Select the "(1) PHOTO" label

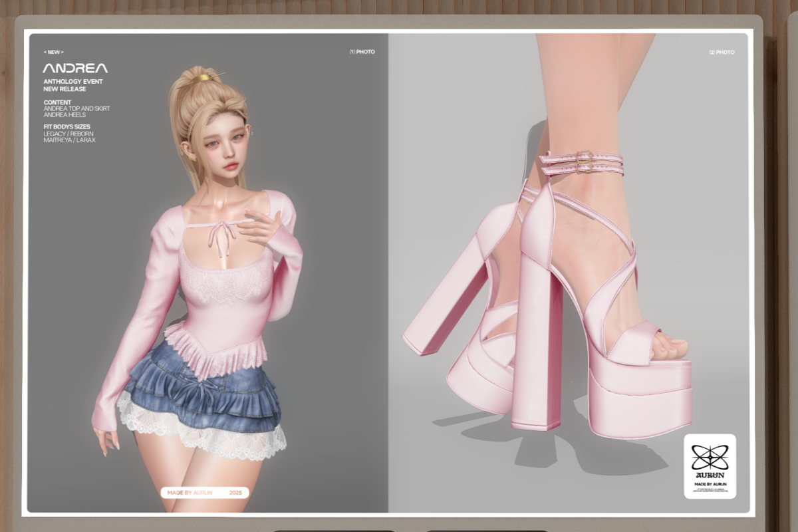click(x=362, y=52)
